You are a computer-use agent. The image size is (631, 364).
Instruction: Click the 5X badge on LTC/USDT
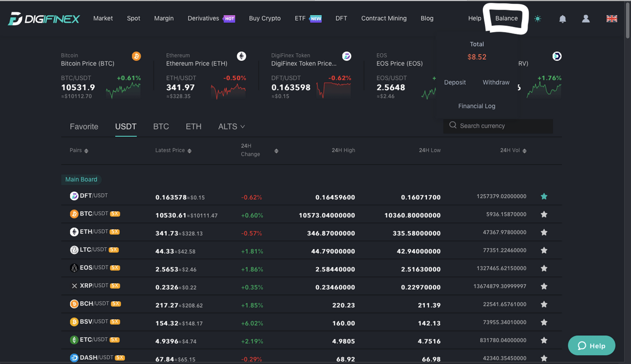pyautogui.click(x=114, y=250)
